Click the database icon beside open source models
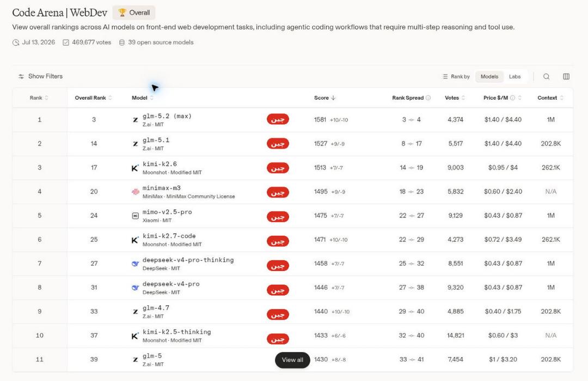 122,43
